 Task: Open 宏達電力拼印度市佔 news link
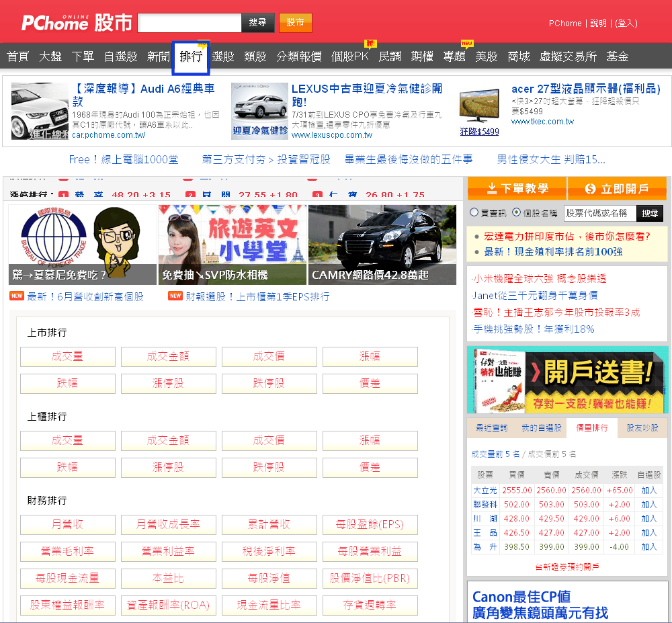click(x=567, y=237)
